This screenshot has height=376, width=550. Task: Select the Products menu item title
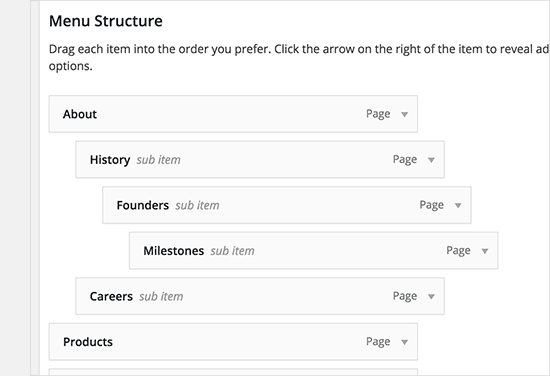(x=88, y=342)
